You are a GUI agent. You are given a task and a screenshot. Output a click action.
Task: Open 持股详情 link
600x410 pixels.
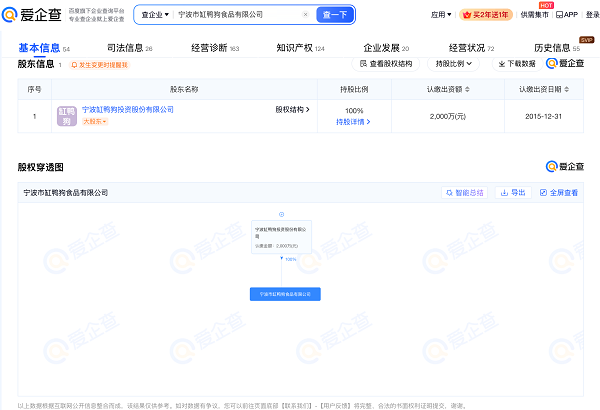tap(353, 122)
